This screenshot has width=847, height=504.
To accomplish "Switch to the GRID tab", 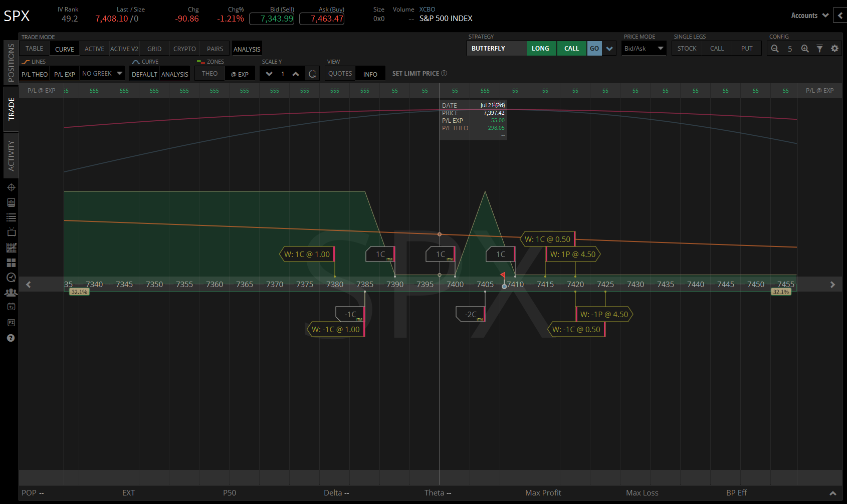I will (x=154, y=49).
